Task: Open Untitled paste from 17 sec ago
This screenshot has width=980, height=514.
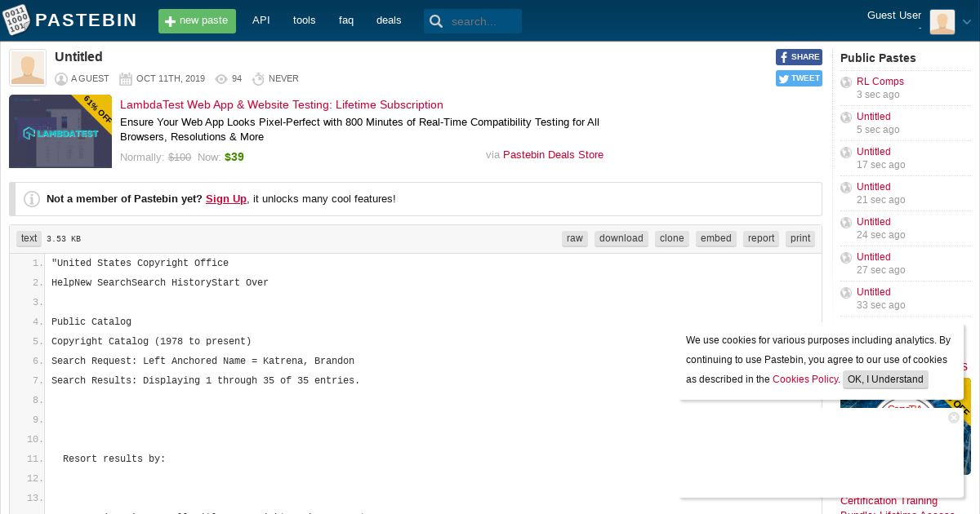Action: (874, 152)
